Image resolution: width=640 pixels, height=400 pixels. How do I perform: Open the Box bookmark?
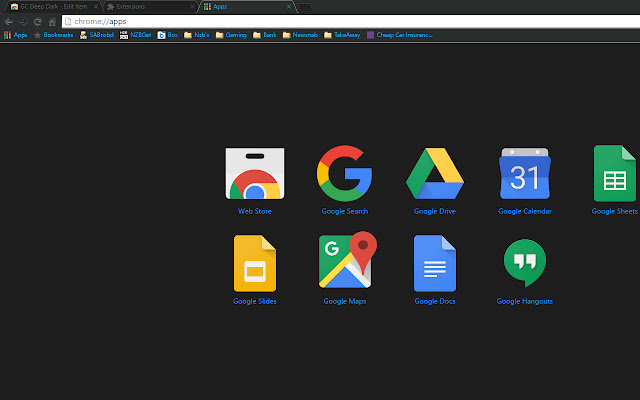click(167, 35)
